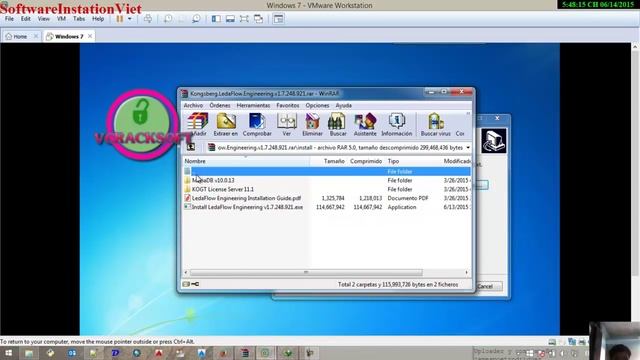Click the VMware thumbnail bar icon

(x=230, y=19)
